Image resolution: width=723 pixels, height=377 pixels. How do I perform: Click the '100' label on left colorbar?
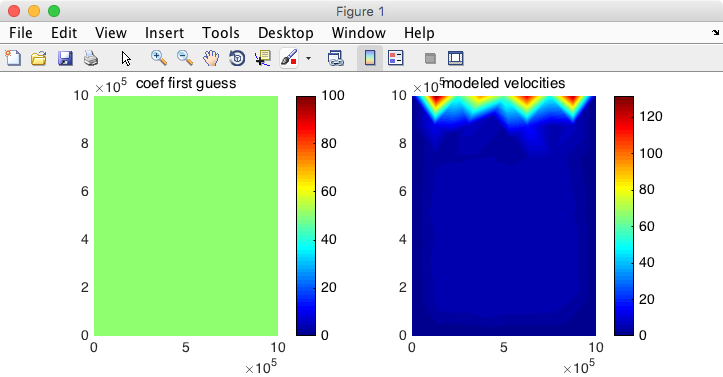[333, 95]
